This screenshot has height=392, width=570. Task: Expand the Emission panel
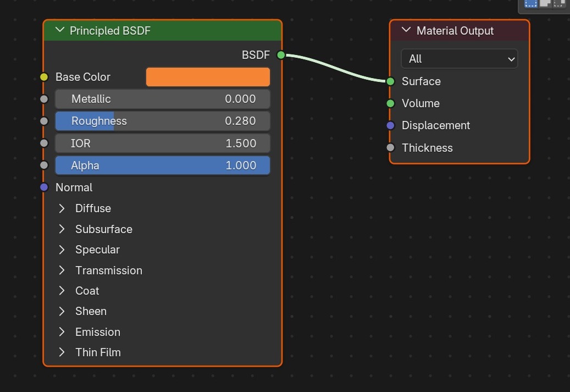(x=62, y=332)
